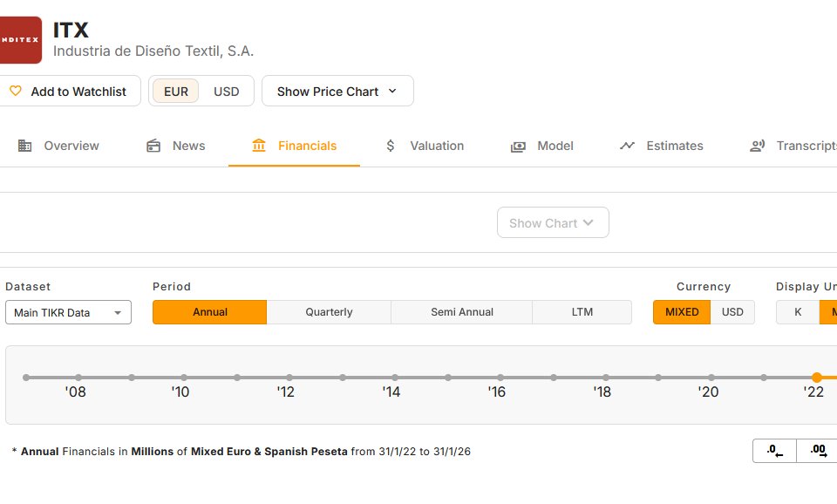
Task: Click the orange '22 slider handle
Action: 816,378
